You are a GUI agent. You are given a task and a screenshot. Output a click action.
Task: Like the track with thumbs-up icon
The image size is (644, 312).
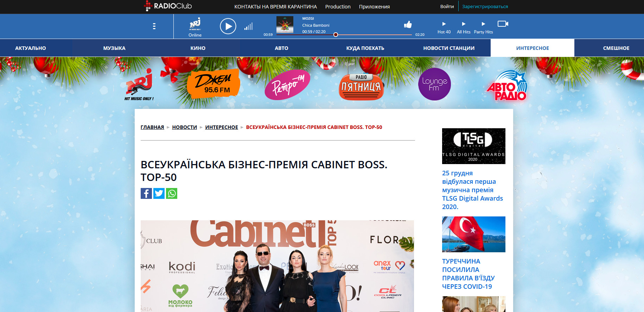tap(408, 25)
